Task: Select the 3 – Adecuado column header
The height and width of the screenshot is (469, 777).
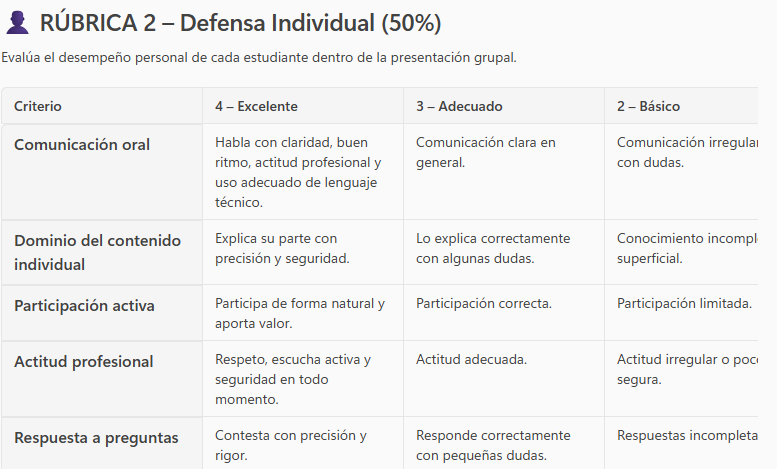Action: tap(459, 106)
